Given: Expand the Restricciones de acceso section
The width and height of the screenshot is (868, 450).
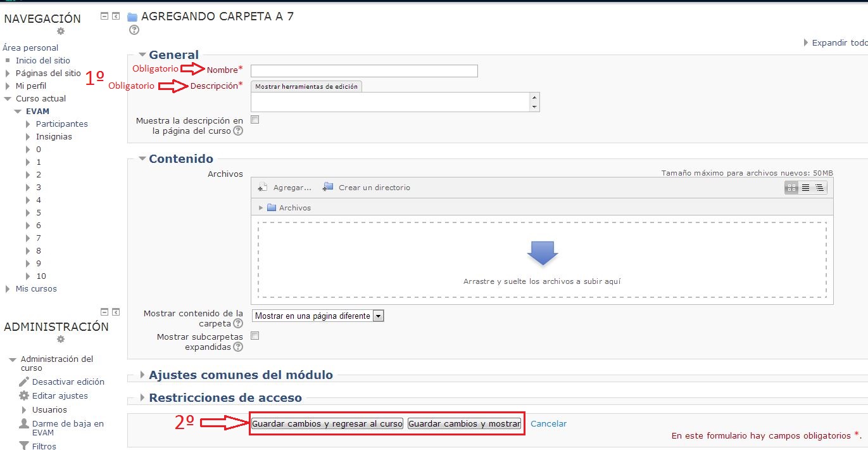Looking at the screenshot, I should click(216, 398).
